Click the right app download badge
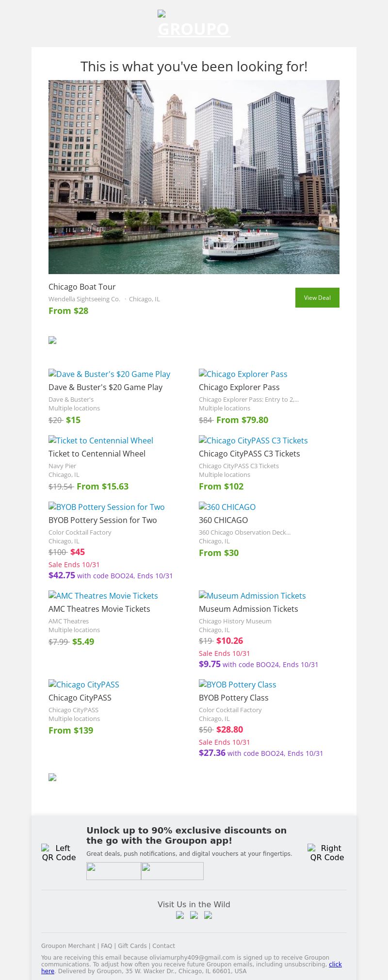Image resolution: width=388 pixels, height=980 pixels. (x=172, y=871)
